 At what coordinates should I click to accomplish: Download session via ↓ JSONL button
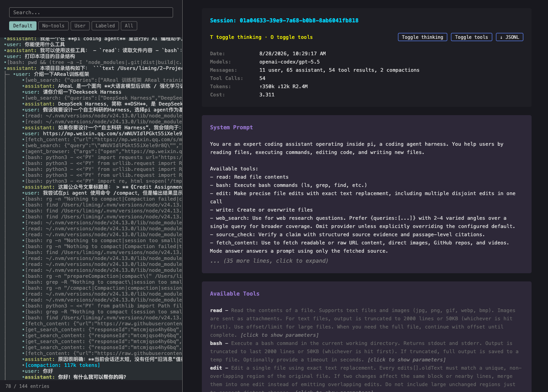pos(510,37)
